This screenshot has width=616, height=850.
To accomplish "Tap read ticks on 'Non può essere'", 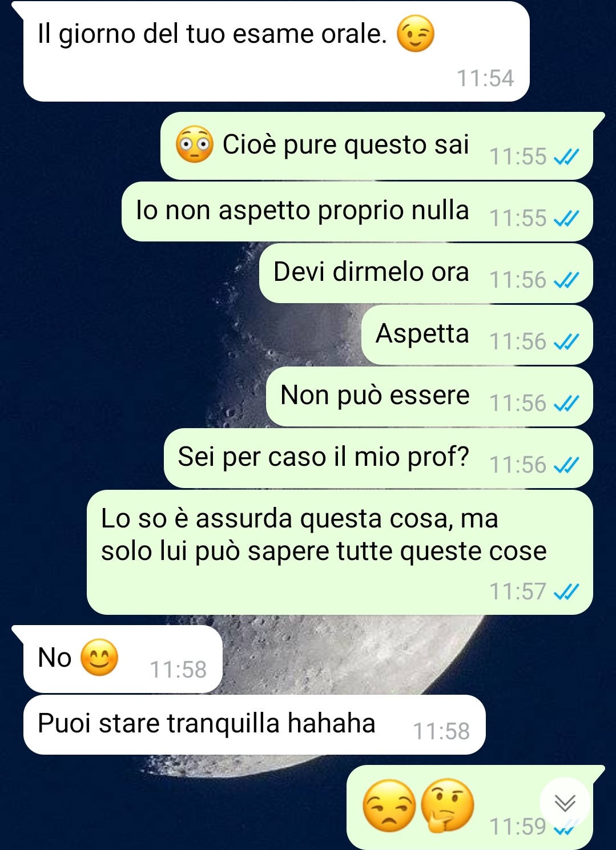I will point(566,403).
